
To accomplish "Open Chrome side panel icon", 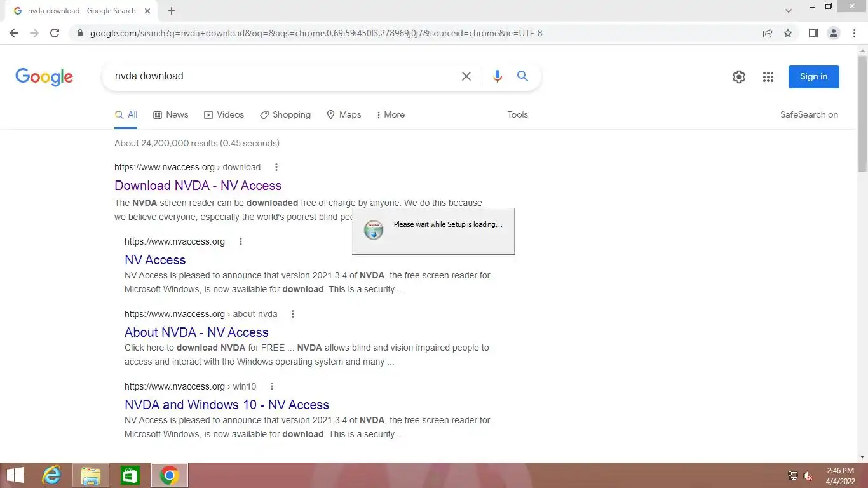I will [x=813, y=33].
